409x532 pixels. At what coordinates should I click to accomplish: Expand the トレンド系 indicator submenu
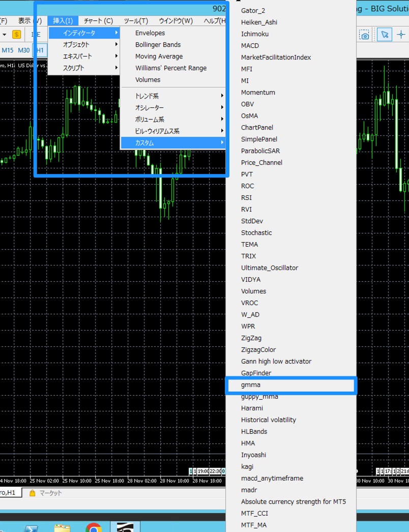point(172,96)
